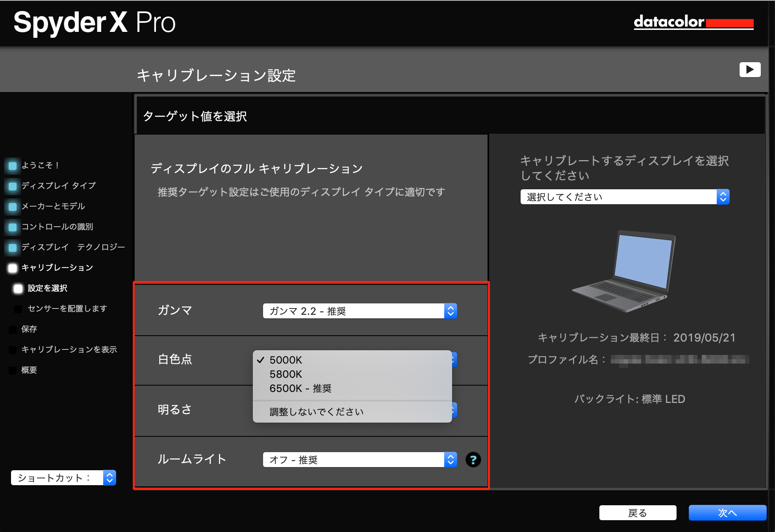Click the 戻る back button
The width and height of the screenshot is (775, 532).
(638, 513)
